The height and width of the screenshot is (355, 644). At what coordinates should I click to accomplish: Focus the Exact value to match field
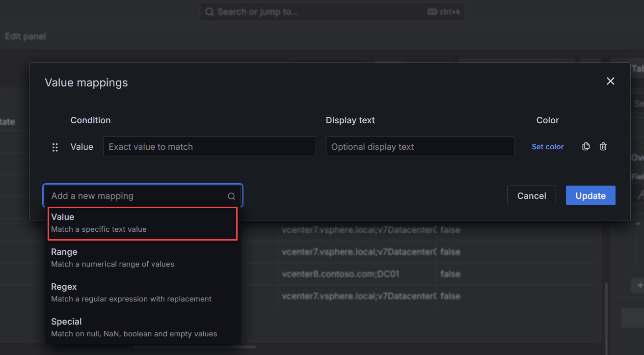click(209, 146)
